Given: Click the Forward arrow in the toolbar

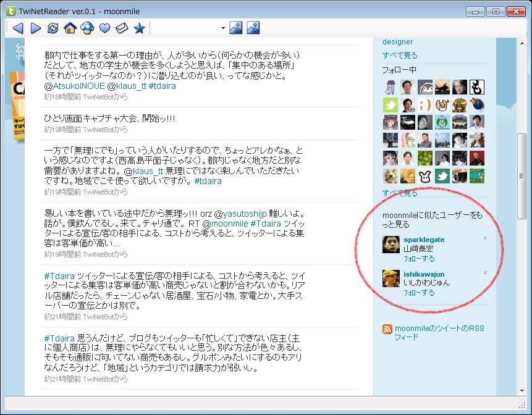Looking at the screenshot, I should tap(35, 28).
